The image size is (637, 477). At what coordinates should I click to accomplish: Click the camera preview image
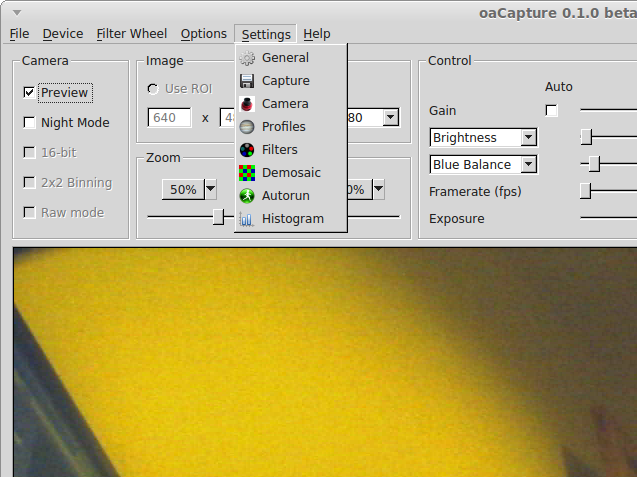click(325, 362)
